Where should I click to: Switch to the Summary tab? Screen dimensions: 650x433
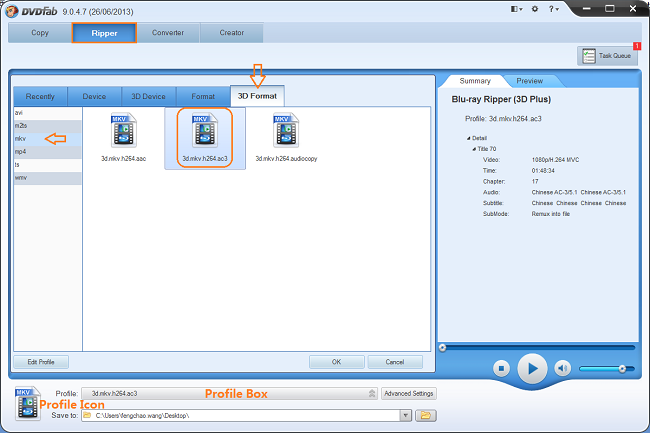(475, 81)
